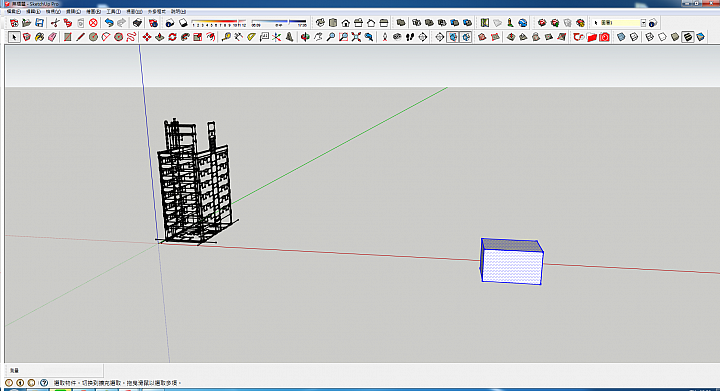Click the red Erase/Delete button

point(93,22)
